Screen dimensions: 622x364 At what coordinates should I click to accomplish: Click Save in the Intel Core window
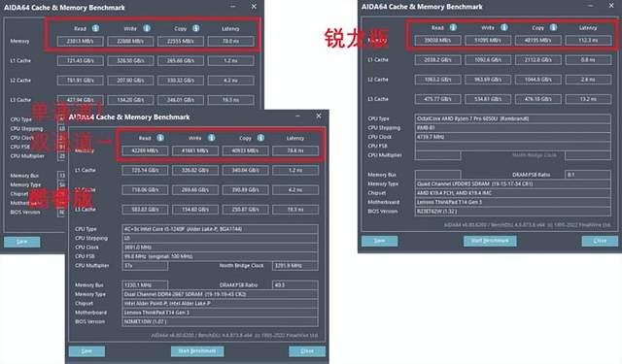click(86, 351)
